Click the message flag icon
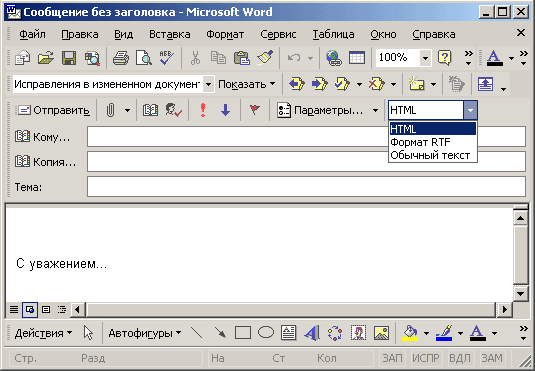The image size is (535, 371). point(255,110)
